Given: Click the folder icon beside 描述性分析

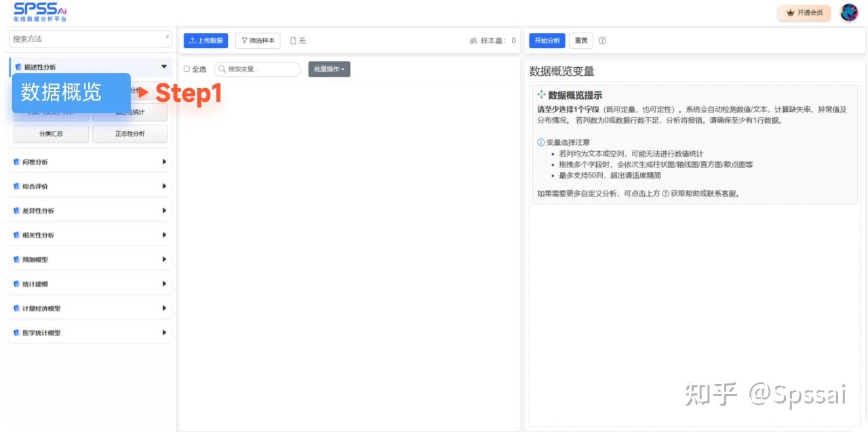Looking at the screenshot, I should pos(17,68).
